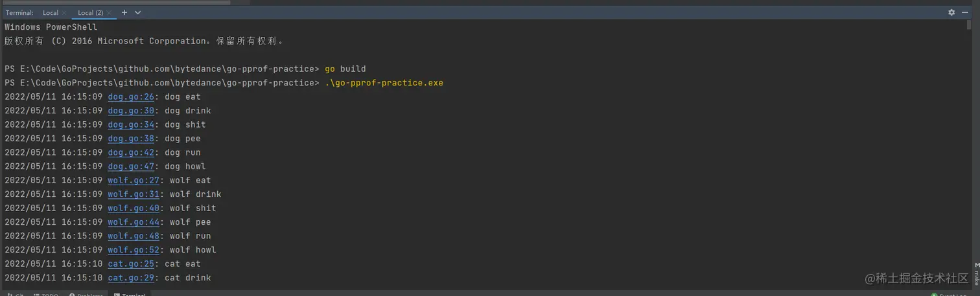980x296 pixels.
Task: Open wolf.go:27 file link
Action: pyautogui.click(x=134, y=181)
